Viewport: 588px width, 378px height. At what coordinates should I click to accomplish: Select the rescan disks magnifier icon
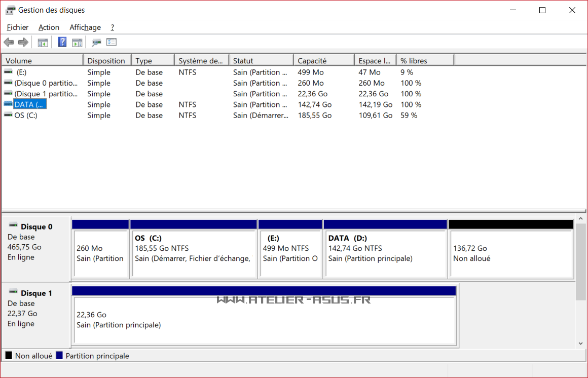coord(96,42)
